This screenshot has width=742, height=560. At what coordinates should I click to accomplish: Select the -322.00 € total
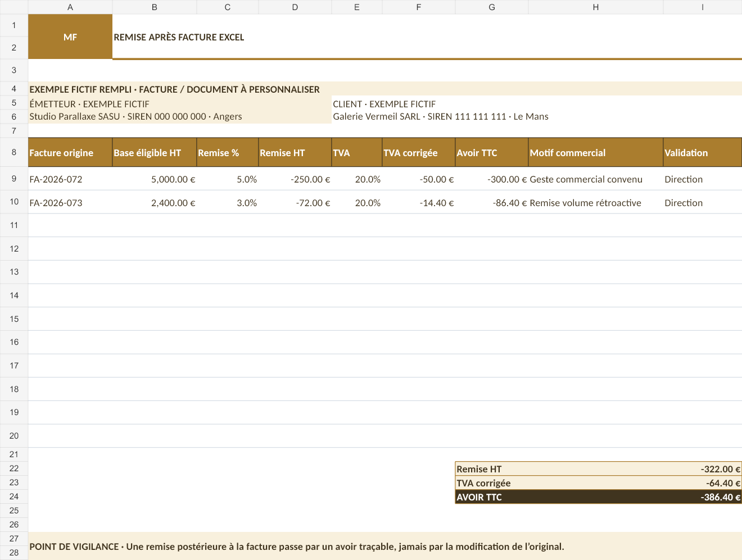(721, 468)
